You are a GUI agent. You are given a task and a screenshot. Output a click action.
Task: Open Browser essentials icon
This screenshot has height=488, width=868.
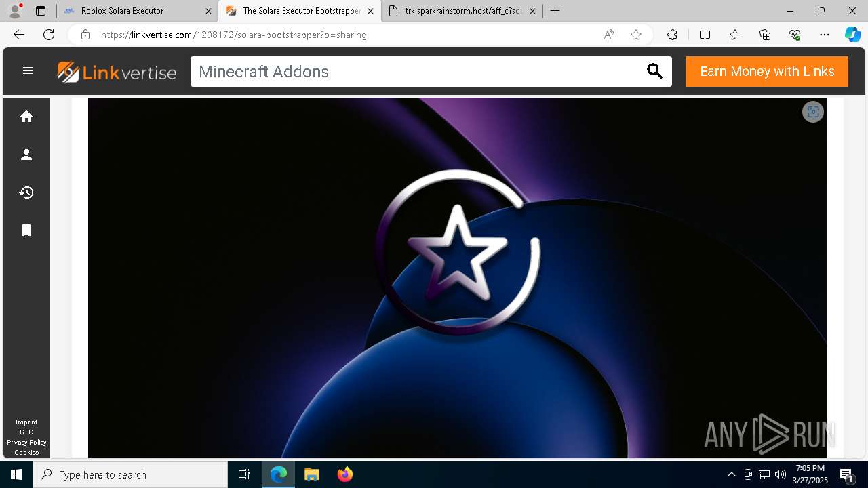pos(795,35)
